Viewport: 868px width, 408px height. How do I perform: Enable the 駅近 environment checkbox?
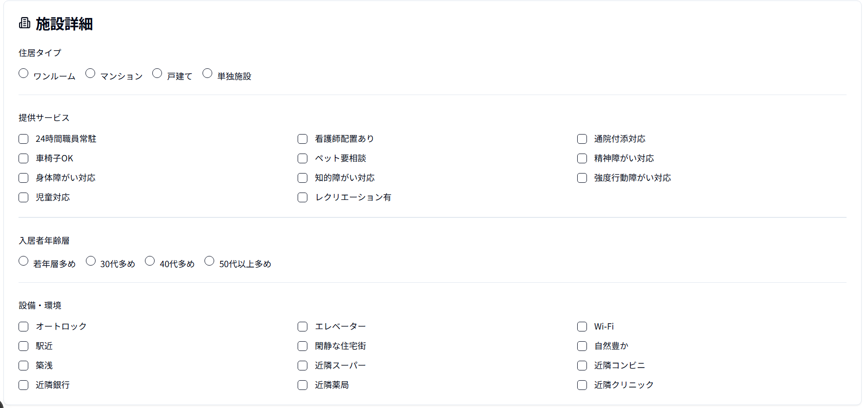pos(23,346)
